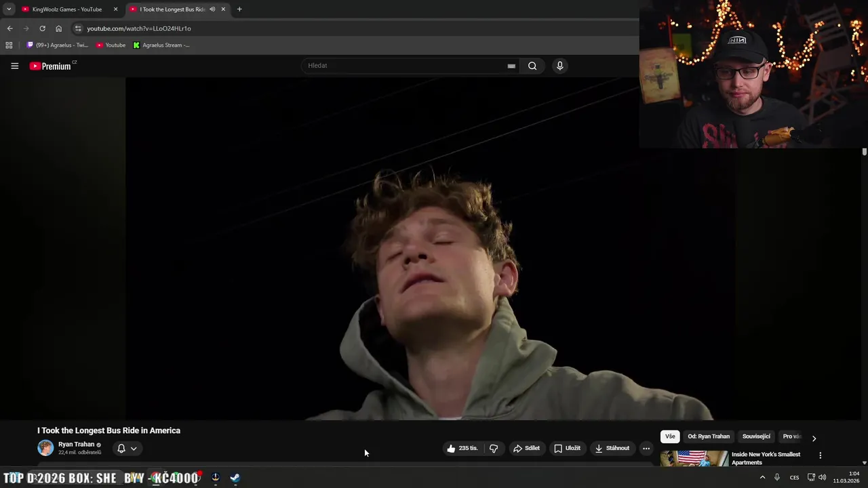Select the Související filter chip
Screen dimensions: 868x488
756,436
